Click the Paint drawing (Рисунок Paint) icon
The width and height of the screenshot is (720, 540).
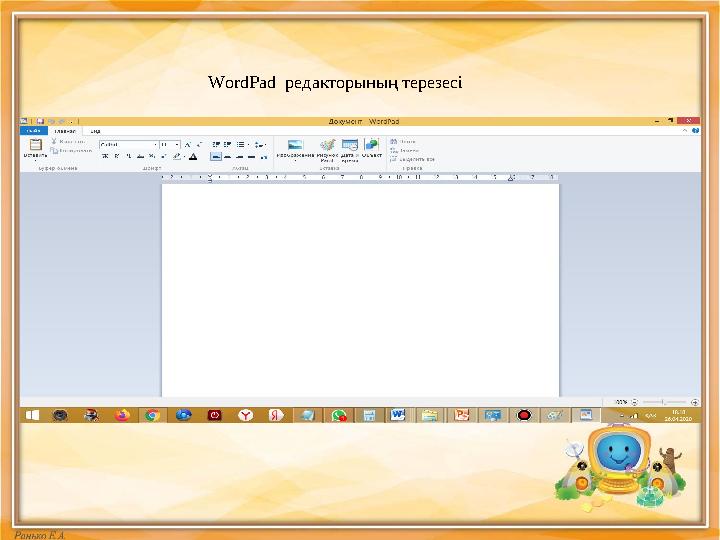327,146
